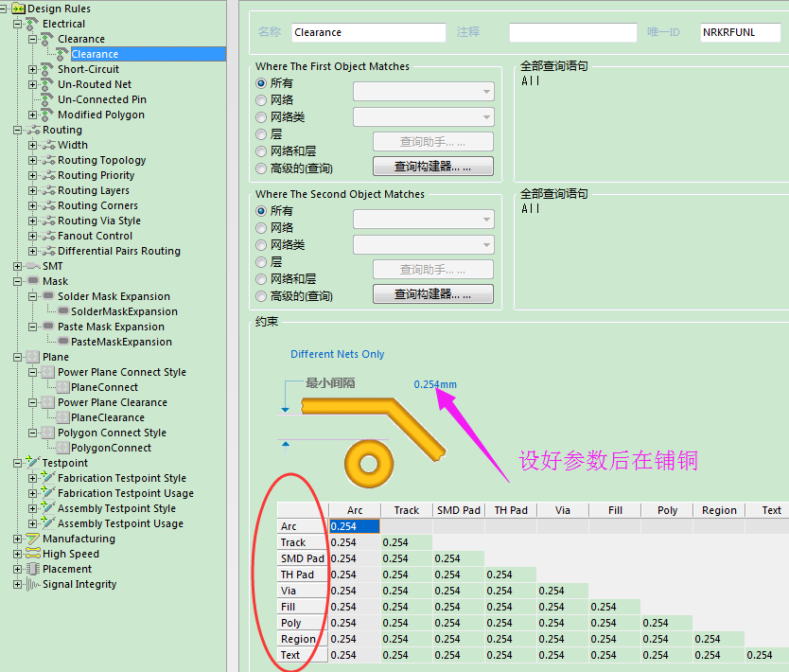Select 高级的(查询) radio for first object
This screenshot has width=789, height=672.
(x=262, y=168)
